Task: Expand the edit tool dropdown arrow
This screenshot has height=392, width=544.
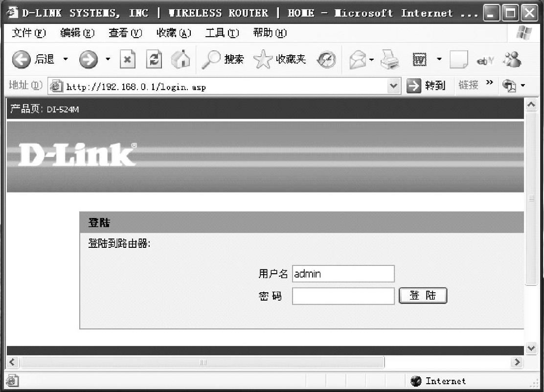Action: (439, 59)
